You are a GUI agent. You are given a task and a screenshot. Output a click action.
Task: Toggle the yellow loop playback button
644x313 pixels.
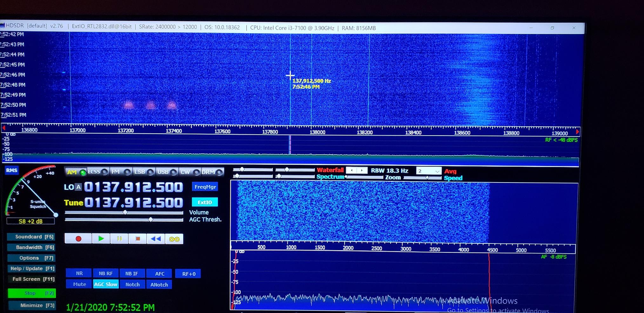[x=174, y=239]
